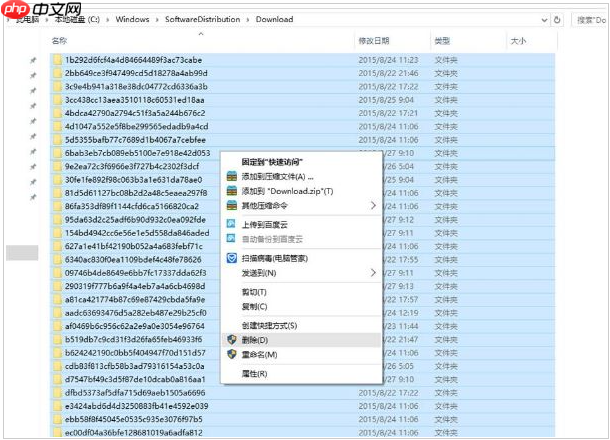Click the archive icon beside 添加到压缩文件(A)
610x440 pixels.
[x=231, y=176]
